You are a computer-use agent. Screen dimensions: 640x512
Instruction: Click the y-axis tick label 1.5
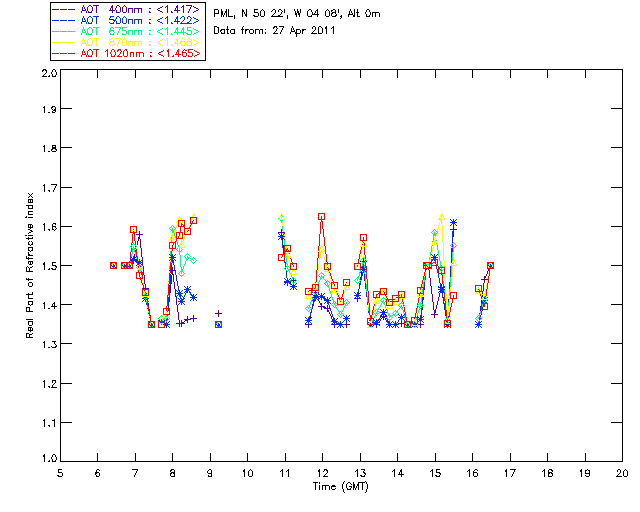point(50,266)
